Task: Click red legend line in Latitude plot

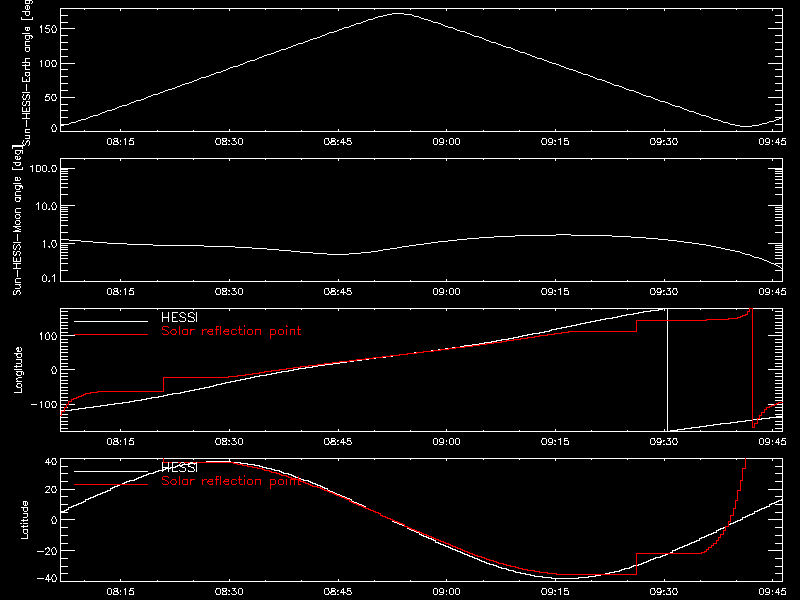Action: click(111, 484)
